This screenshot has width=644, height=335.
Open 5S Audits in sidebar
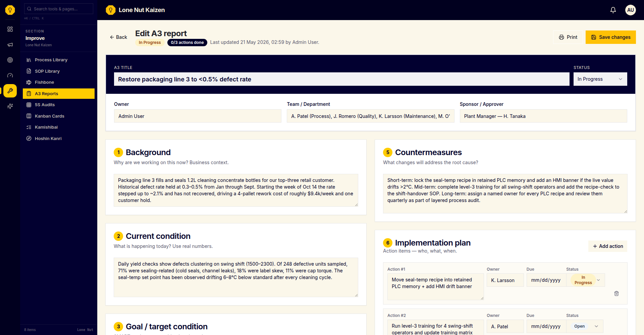[x=59, y=105]
